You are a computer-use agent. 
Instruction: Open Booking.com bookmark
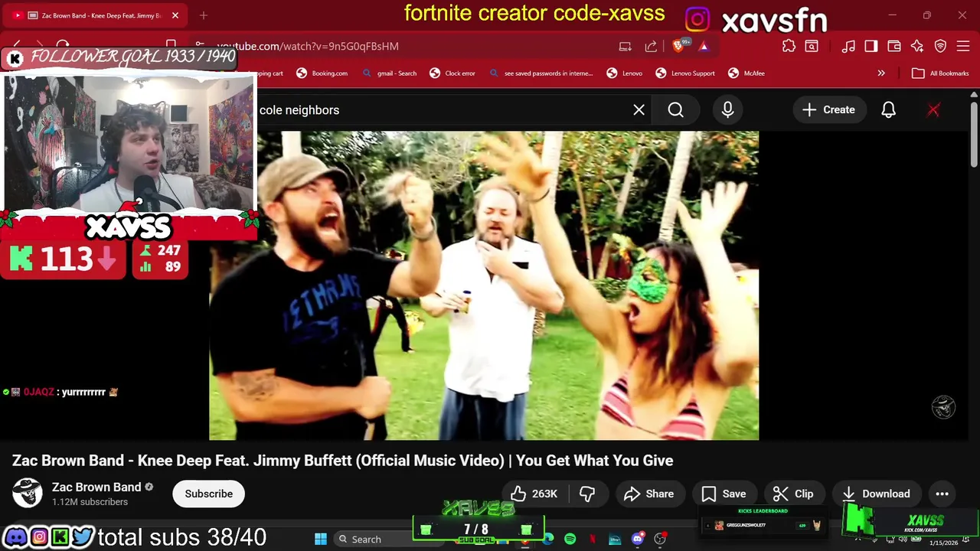(322, 73)
